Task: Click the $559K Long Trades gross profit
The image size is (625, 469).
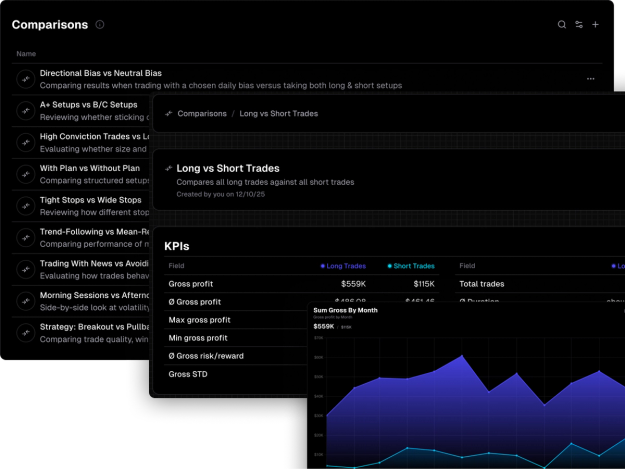Action: tap(353, 284)
